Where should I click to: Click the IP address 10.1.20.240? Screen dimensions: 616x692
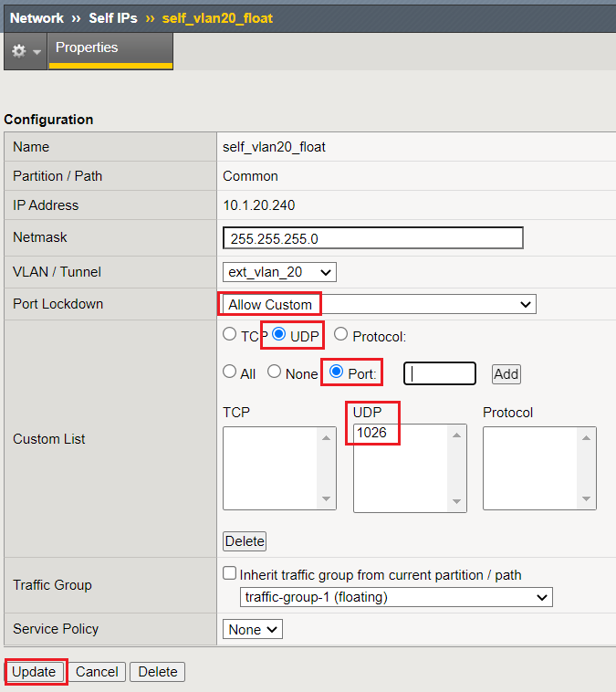click(x=259, y=205)
